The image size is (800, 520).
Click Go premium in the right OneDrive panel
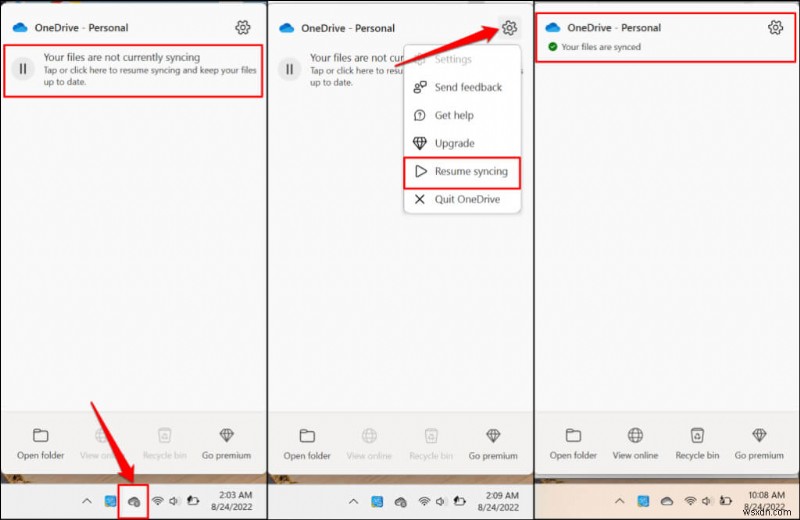tap(759, 444)
